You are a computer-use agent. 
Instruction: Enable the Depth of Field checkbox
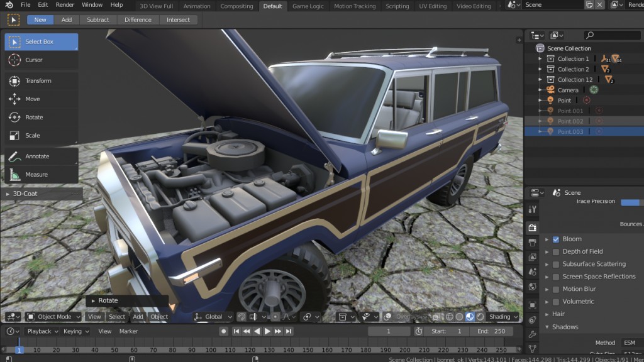point(556,251)
